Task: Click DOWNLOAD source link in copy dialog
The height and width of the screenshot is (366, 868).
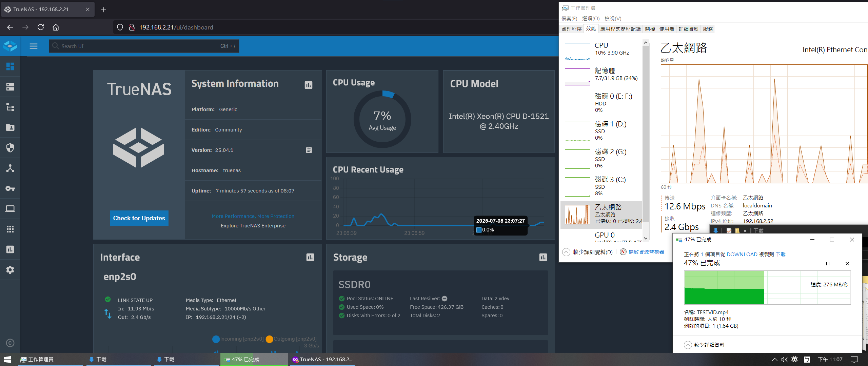Action: pos(742,254)
